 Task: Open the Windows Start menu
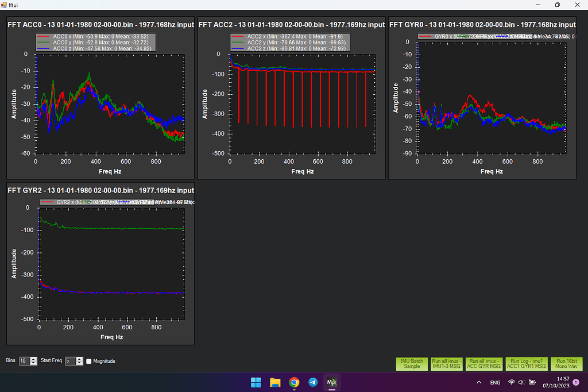tap(256, 382)
